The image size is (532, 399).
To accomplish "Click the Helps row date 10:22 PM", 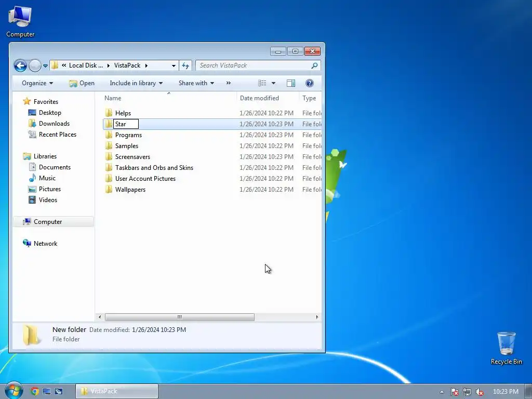I will [x=267, y=113].
